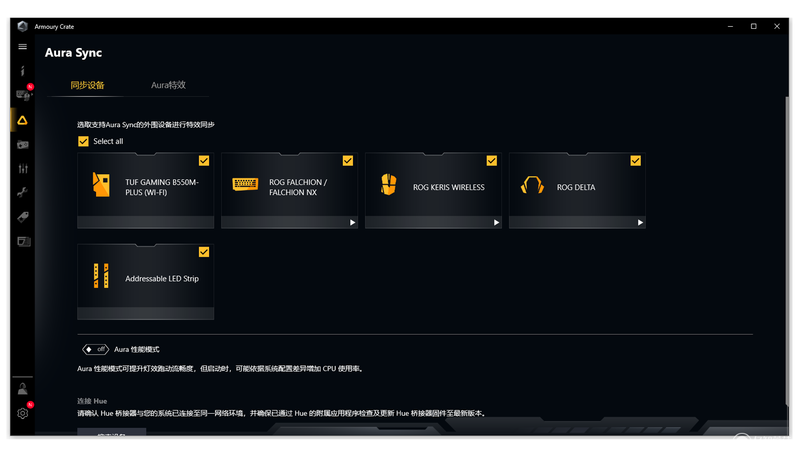Screen dimensions: 800x458
Task: Uncheck ROG FALCHION / FALCHION NX device
Action: click(347, 161)
